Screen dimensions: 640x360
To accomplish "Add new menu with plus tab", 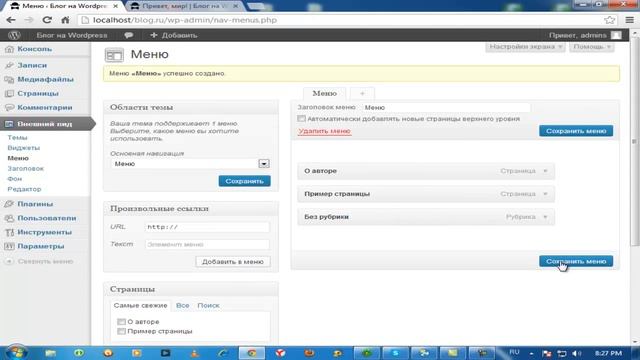I will [362, 94].
